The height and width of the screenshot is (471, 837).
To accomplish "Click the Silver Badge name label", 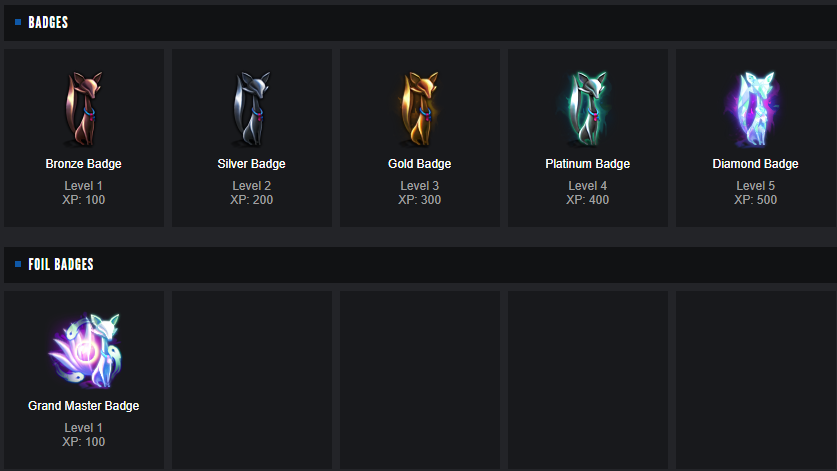I will (252, 164).
